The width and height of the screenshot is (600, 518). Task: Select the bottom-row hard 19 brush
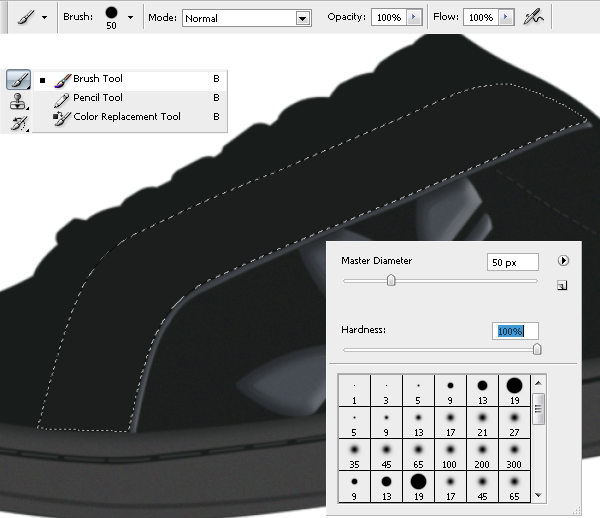click(418, 487)
